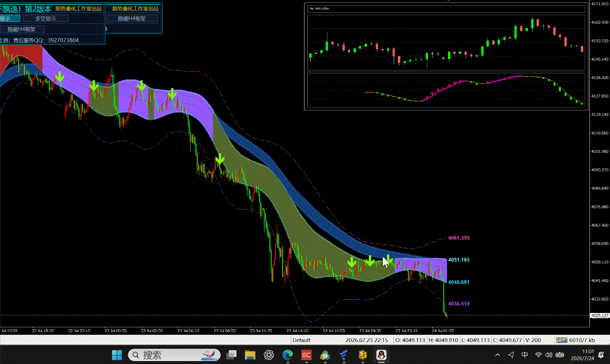
Task: Click the low price L: 4049.113
Action: pyautogui.click(x=476, y=340)
